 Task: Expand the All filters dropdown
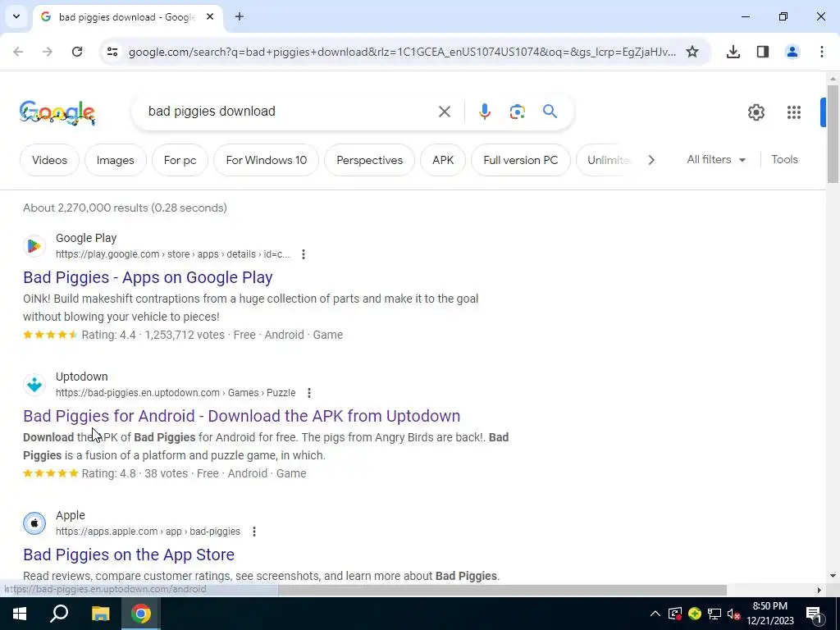[x=716, y=160]
